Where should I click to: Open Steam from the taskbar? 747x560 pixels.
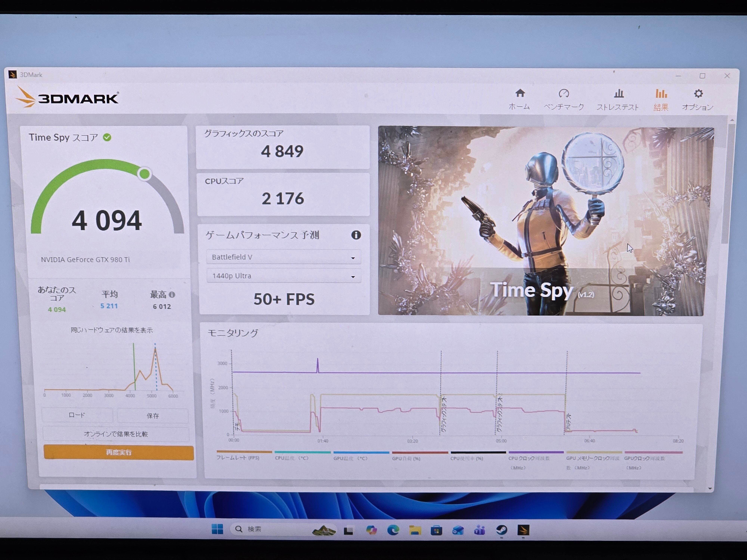[x=501, y=530]
